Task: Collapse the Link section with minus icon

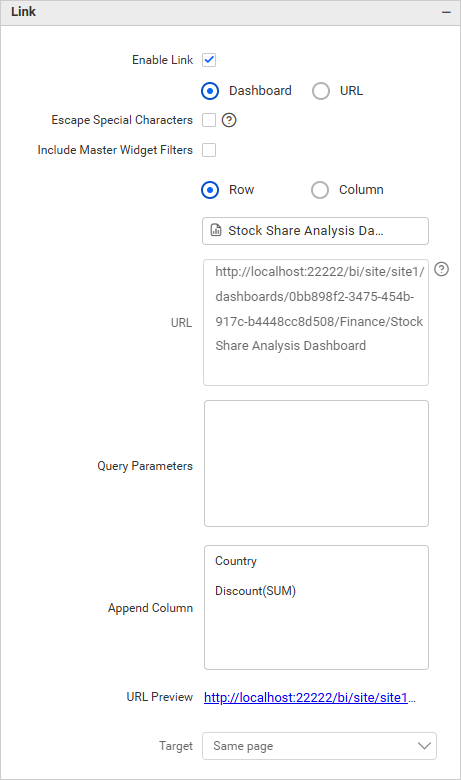Action: 446,12
